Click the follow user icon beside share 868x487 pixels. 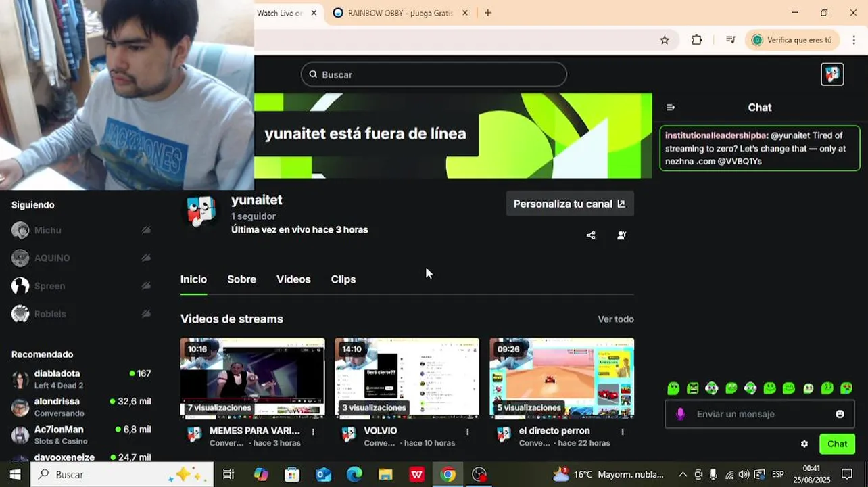622,235
